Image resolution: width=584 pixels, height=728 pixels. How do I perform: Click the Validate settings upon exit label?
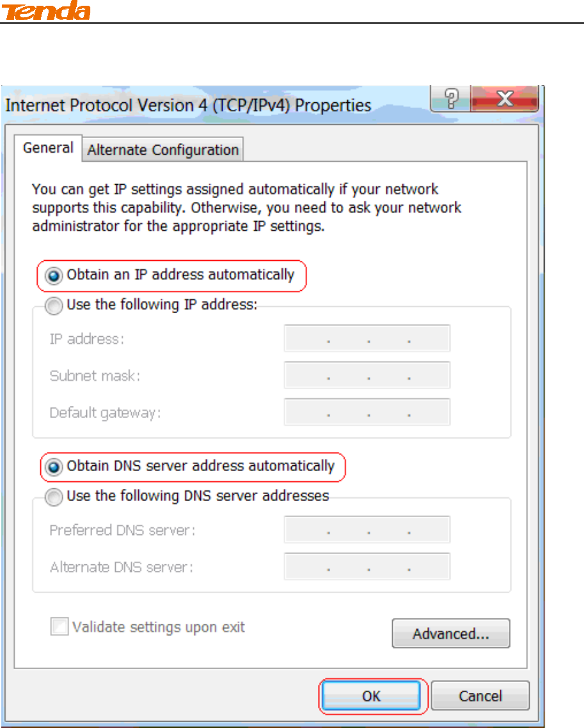(159, 627)
